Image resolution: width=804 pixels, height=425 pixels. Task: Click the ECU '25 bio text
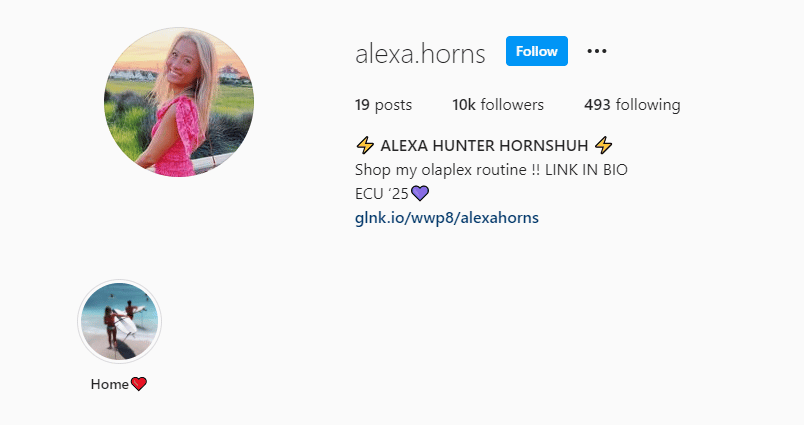tap(381, 194)
